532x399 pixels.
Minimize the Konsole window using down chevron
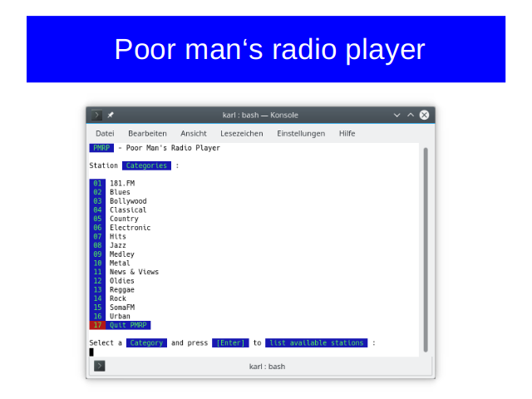(397, 115)
